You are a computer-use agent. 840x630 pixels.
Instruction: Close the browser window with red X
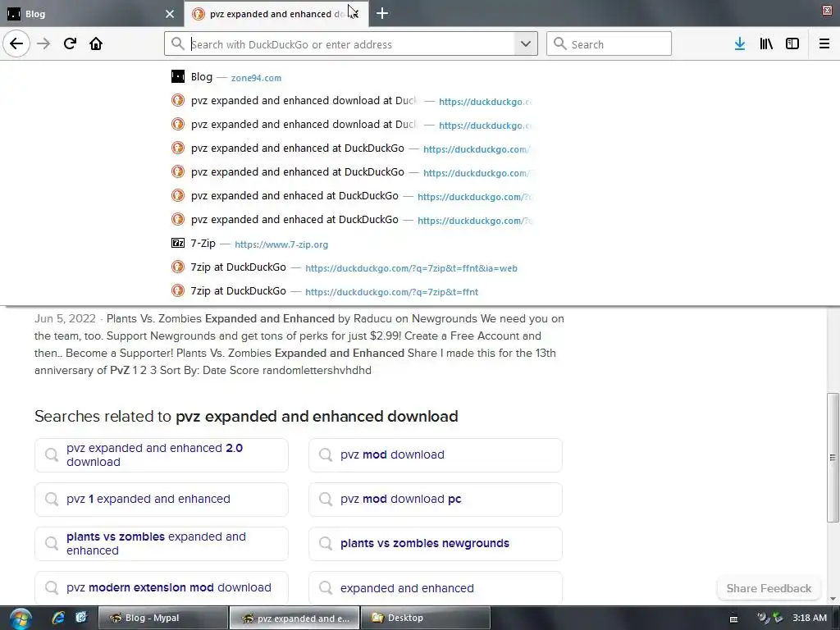click(827, 10)
